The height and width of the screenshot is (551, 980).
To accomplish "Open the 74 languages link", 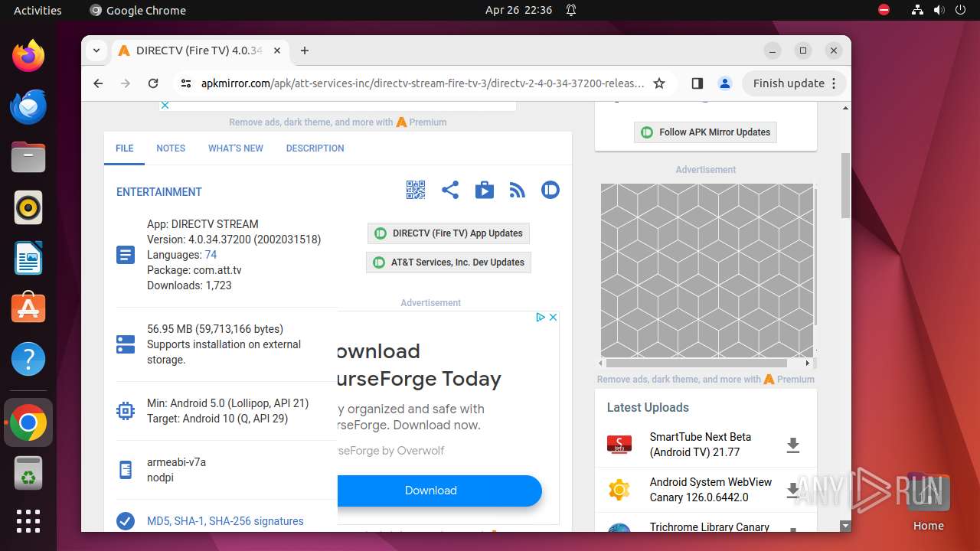I will [x=211, y=255].
